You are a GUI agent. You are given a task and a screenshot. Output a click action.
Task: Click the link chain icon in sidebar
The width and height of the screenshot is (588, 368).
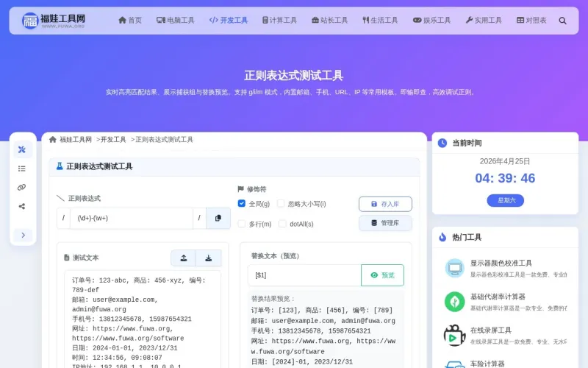[x=22, y=188]
